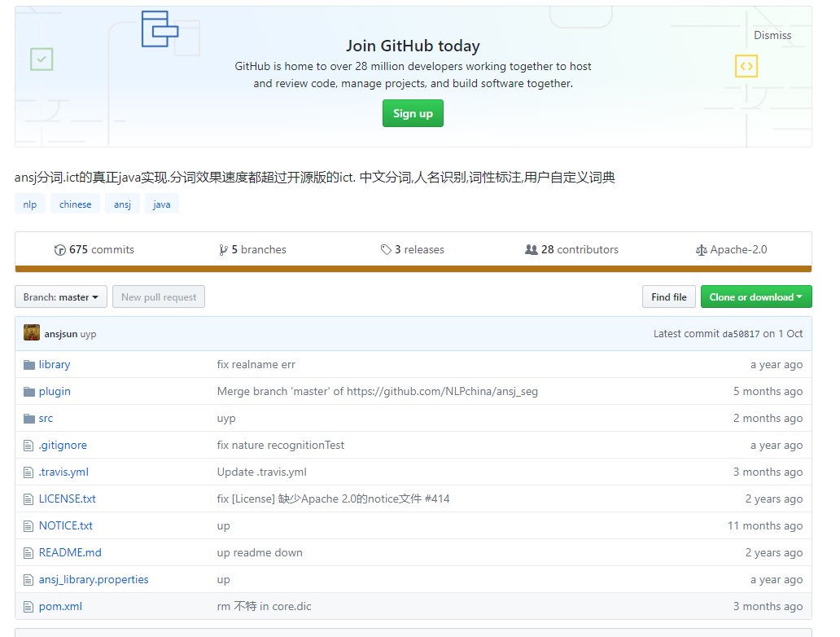Open the 28 contributors link
Image resolution: width=840 pixels, height=637 pixels.
pyautogui.click(x=571, y=250)
